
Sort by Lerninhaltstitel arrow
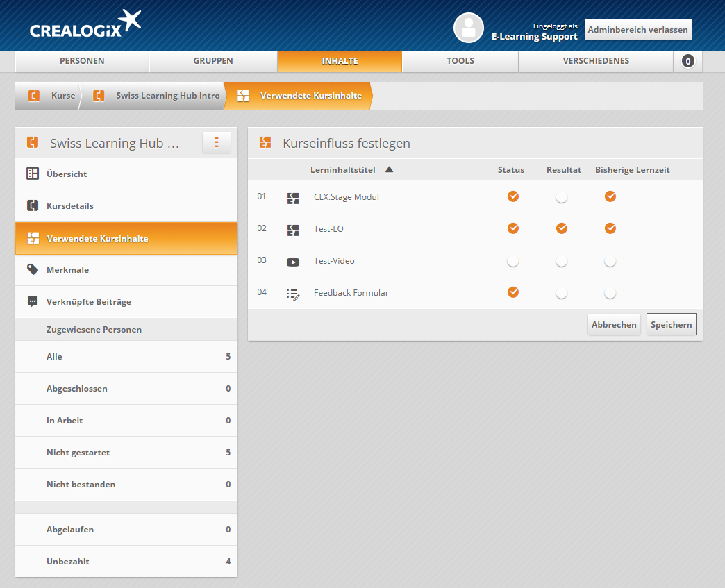pyautogui.click(x=389, y=169)
